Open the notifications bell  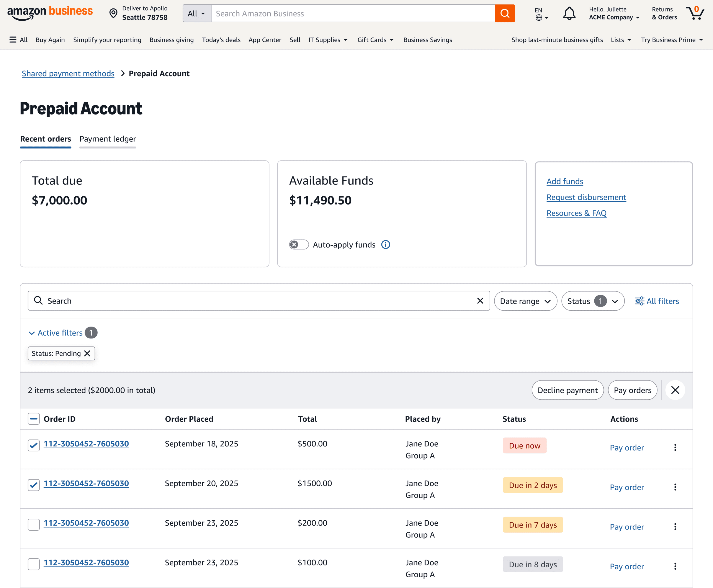[569, 13]
